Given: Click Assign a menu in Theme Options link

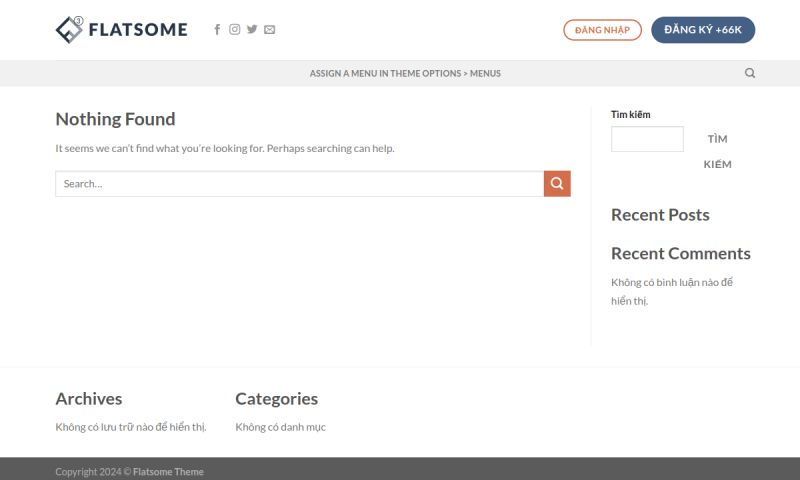Looking at the screenshot, I should tap(405, 73).
